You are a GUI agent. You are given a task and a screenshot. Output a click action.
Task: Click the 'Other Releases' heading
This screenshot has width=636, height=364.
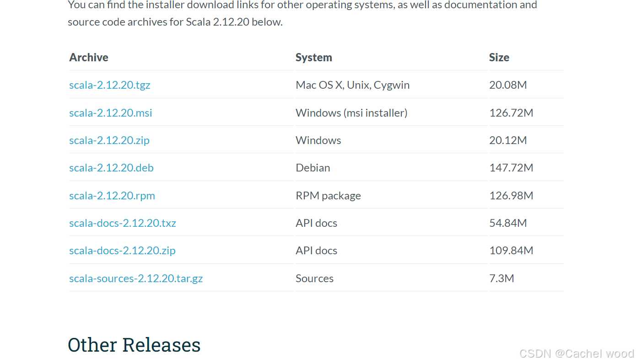pos(134,345)
